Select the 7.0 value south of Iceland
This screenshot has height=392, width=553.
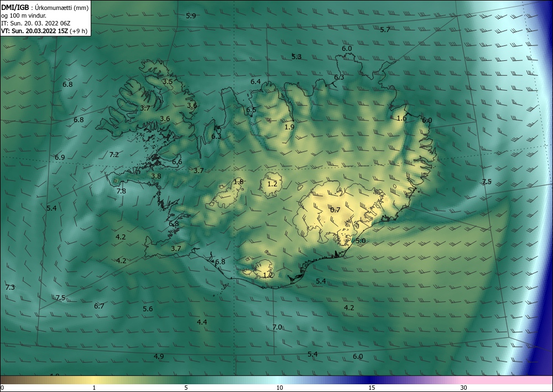click(277, 327)
